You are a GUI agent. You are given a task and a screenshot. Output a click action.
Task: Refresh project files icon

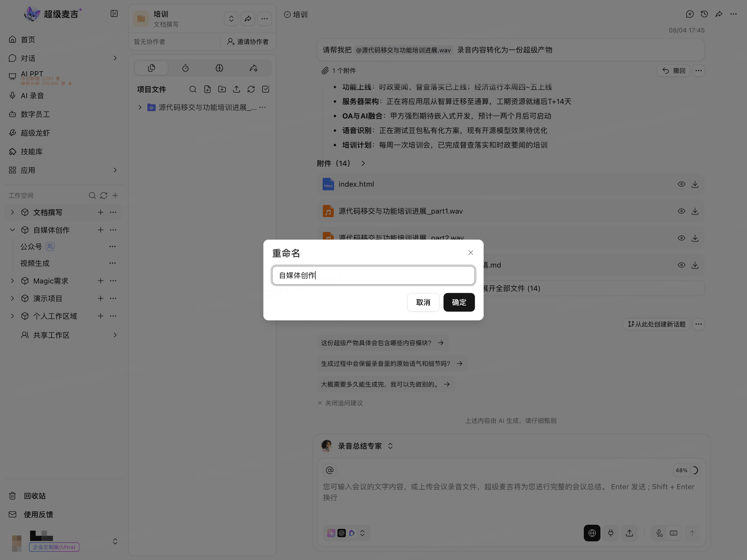pos(251,90)
